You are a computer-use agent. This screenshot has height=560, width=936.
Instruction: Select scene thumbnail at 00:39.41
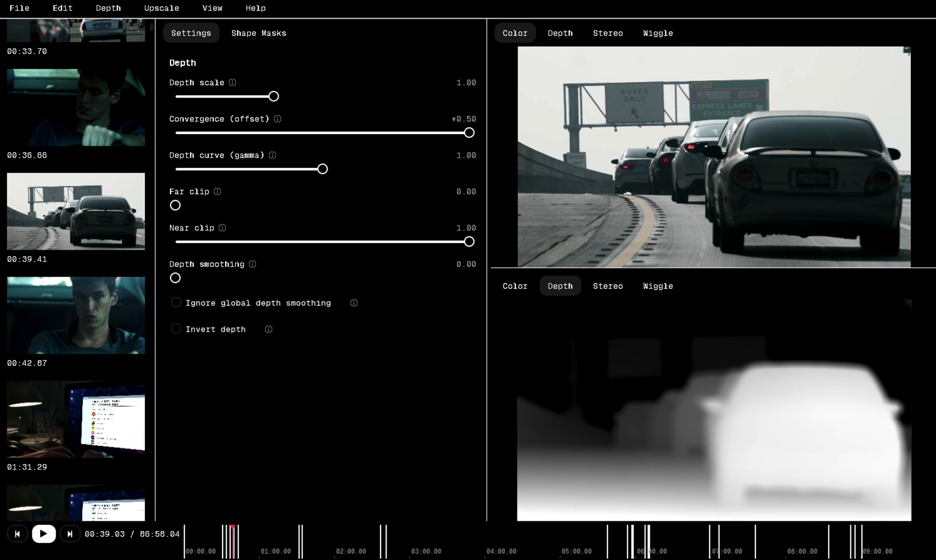tap(76, 212)
